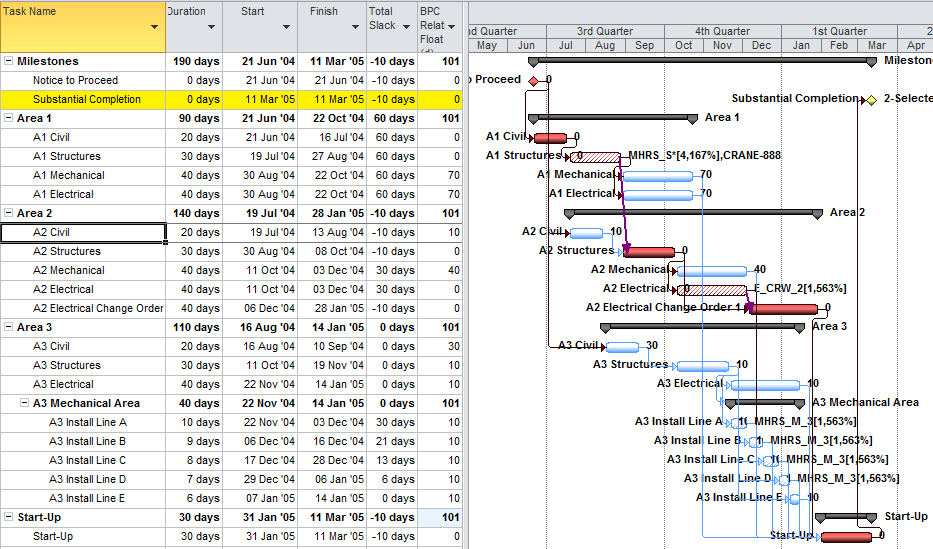Click the A3 Install Line A small bar
This screenshot has width=933, height=549.
pyautogui.click(x=738, y=423)
